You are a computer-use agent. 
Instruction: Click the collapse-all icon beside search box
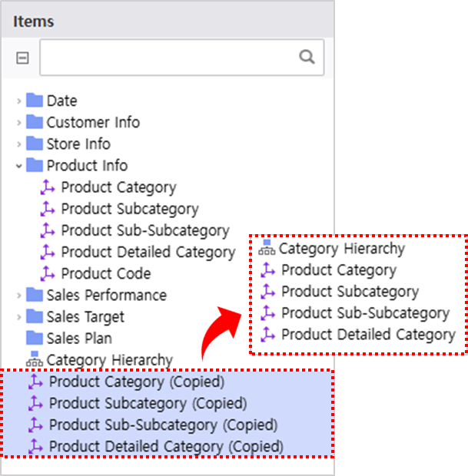pos(22,58)
